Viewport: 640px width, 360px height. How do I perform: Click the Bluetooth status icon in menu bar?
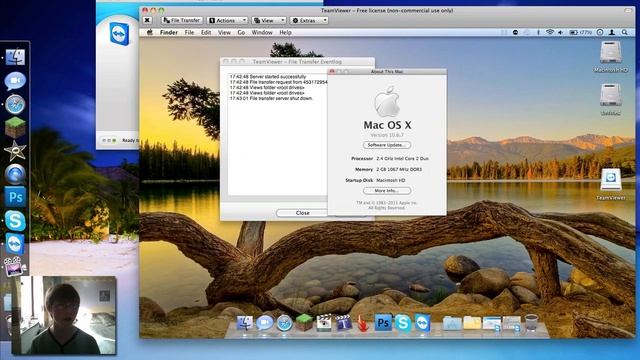coord(538,32)
